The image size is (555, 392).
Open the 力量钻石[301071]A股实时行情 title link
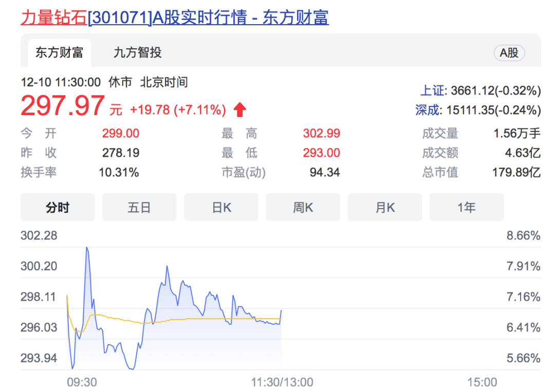[x=175, y=17]
